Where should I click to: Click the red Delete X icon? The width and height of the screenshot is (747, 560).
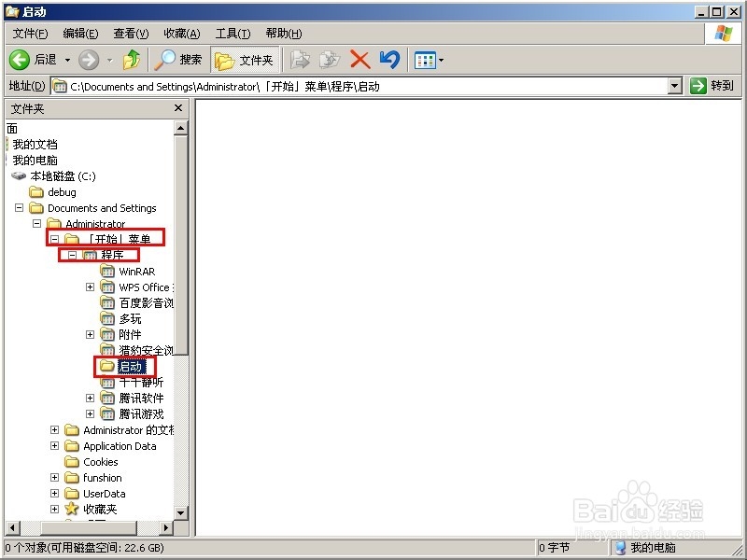(x=360, y=60)
